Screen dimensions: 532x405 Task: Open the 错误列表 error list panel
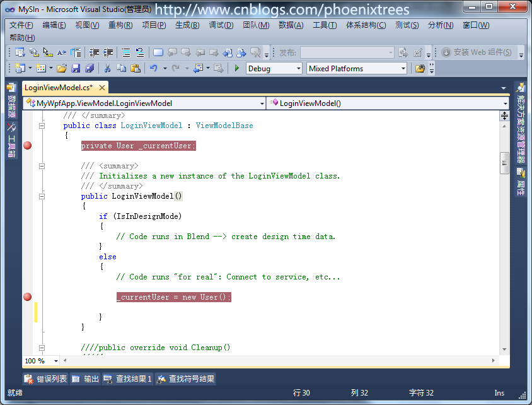point(46,379)
